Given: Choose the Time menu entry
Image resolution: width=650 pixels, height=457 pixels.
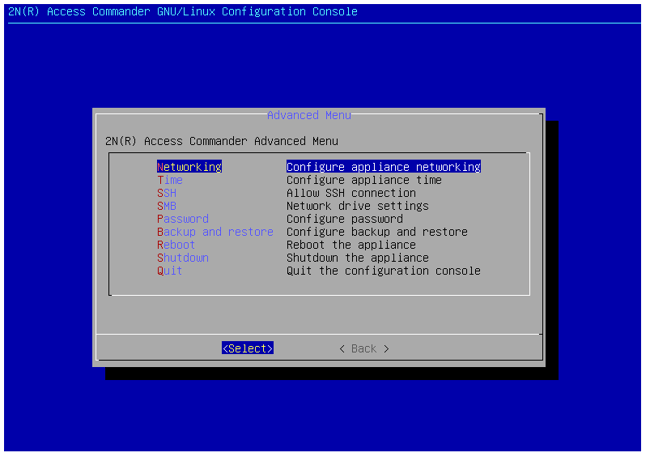Looking at the screenshot, I should tap(170, 180).
